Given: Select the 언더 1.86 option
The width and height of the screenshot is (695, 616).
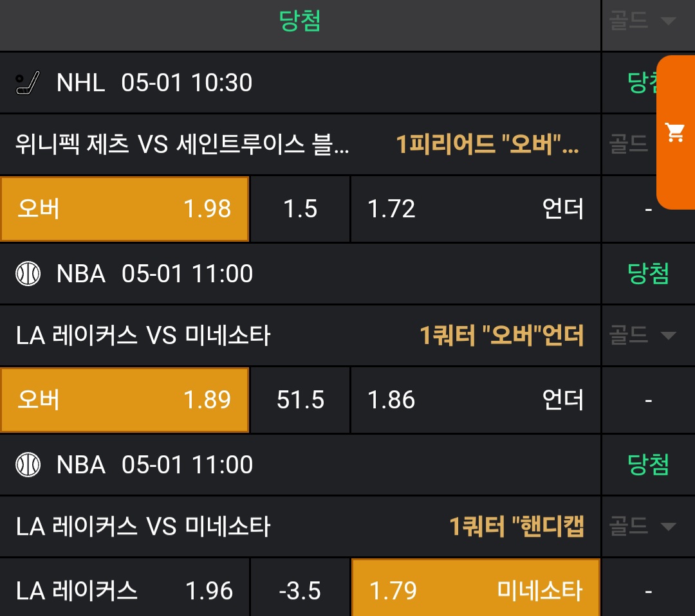Looking at the screenshot, I should [476, 400].
